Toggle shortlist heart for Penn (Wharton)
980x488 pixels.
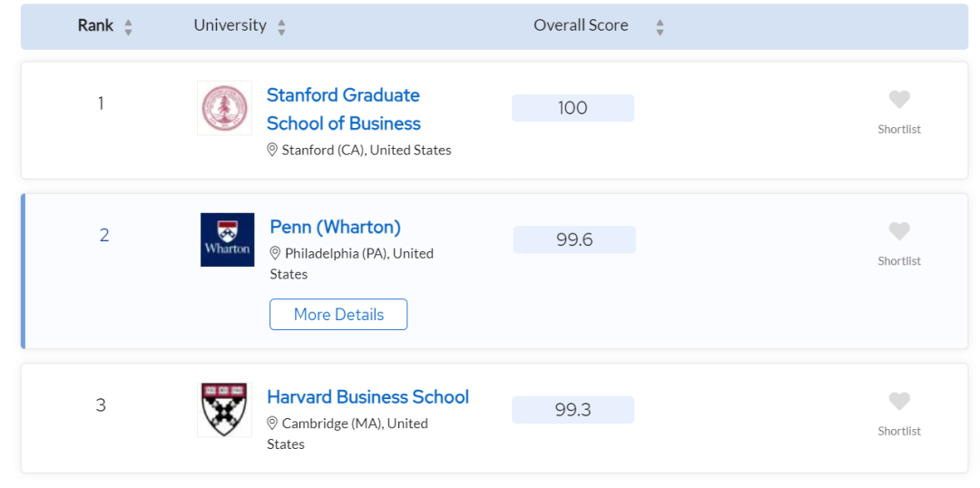pos(898,231)
